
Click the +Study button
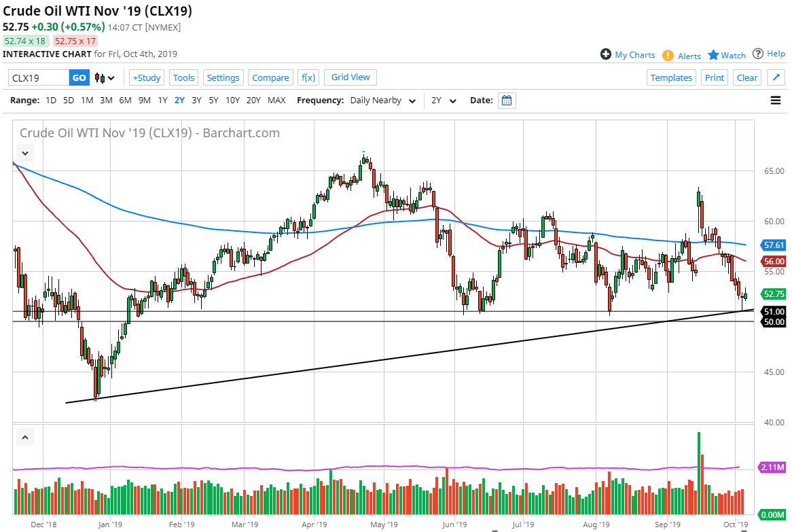(146, 77)
